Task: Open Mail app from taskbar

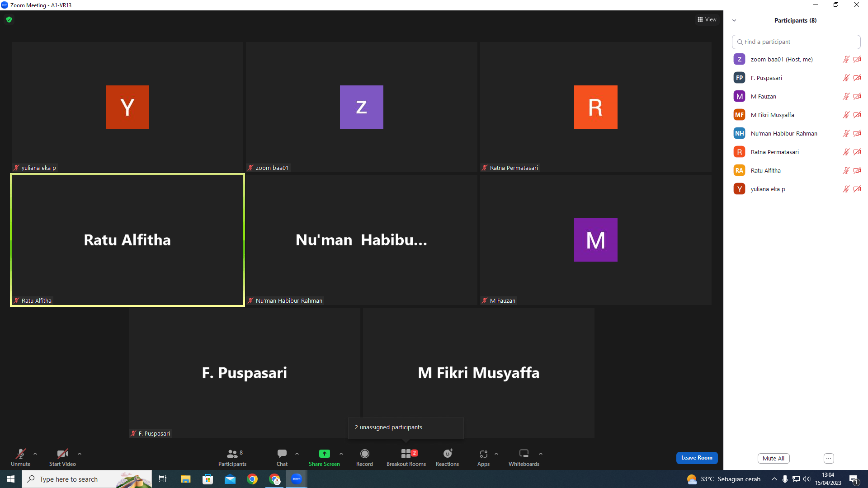Action: coord(230,479)
